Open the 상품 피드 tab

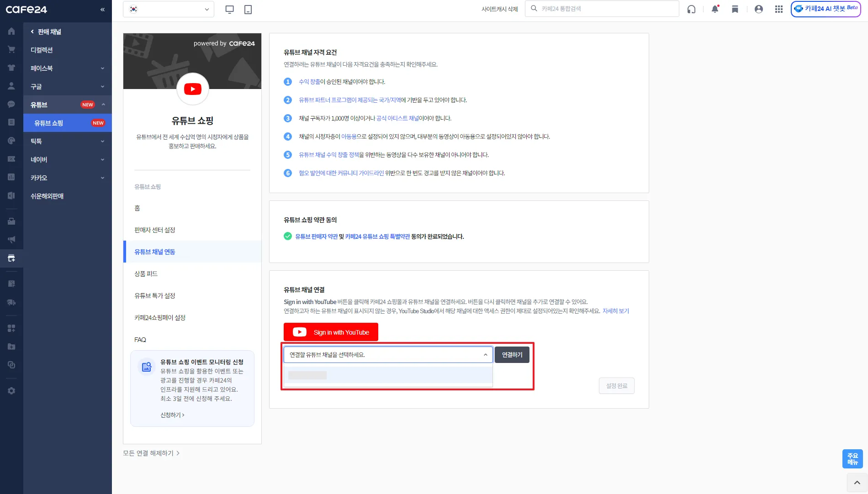pyautogui.click(x=192, y=274)
